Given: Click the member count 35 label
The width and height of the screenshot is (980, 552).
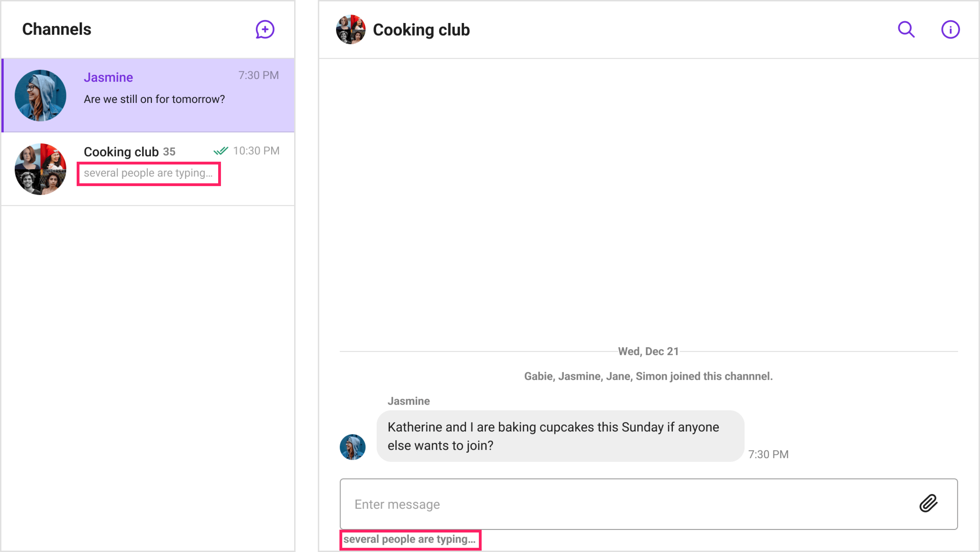Looking at the screenshot, I should (169, 151).
